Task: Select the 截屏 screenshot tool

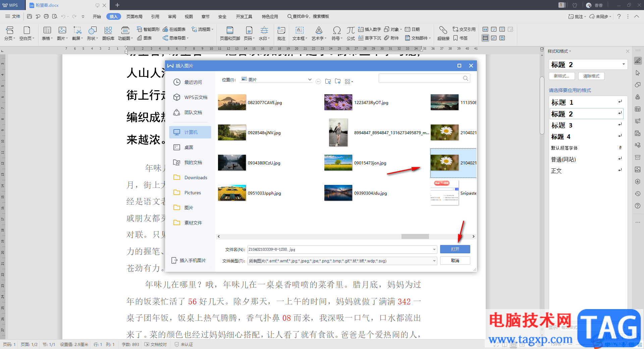Action: click(x=77, y=33)
